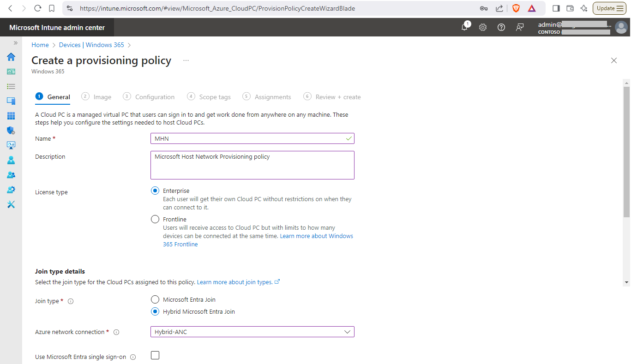The height and width of the screenshot is (364, 631).
Task: Click the vertical scrollbar thumb
Action: [x=626, y=151]
